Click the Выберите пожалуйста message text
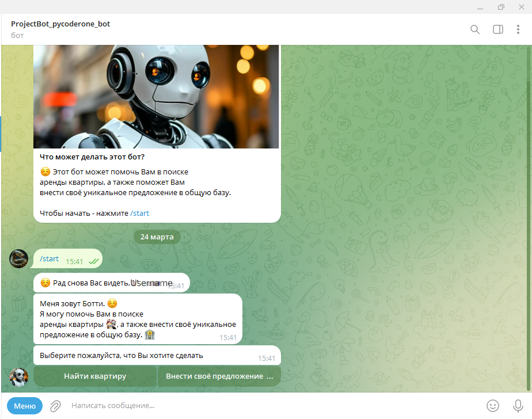 point(121,356)
